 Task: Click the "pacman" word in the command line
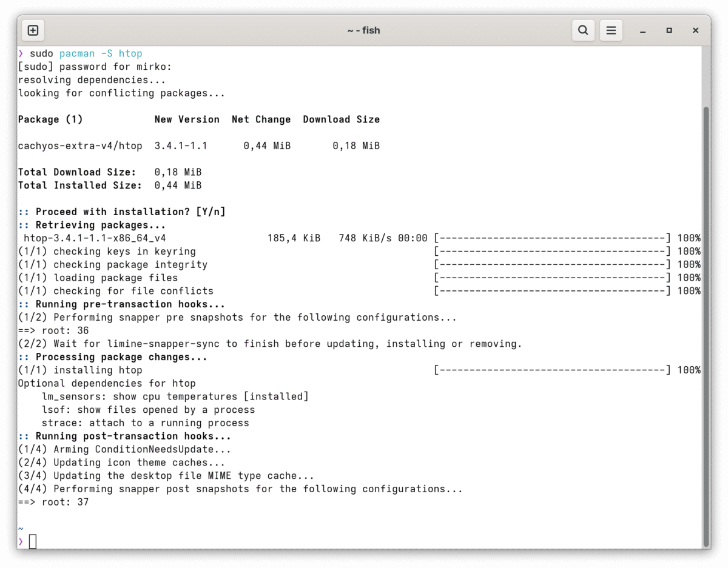(x=76, y=53)
